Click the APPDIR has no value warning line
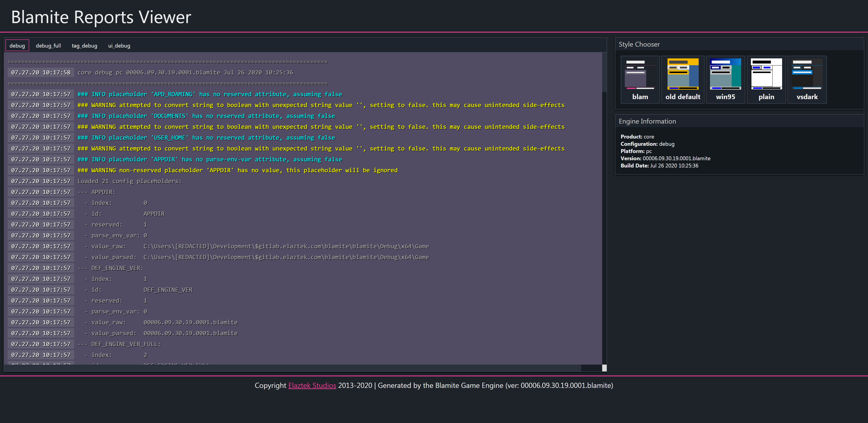Viewport: 868px width, 423px height. point(237,170)
